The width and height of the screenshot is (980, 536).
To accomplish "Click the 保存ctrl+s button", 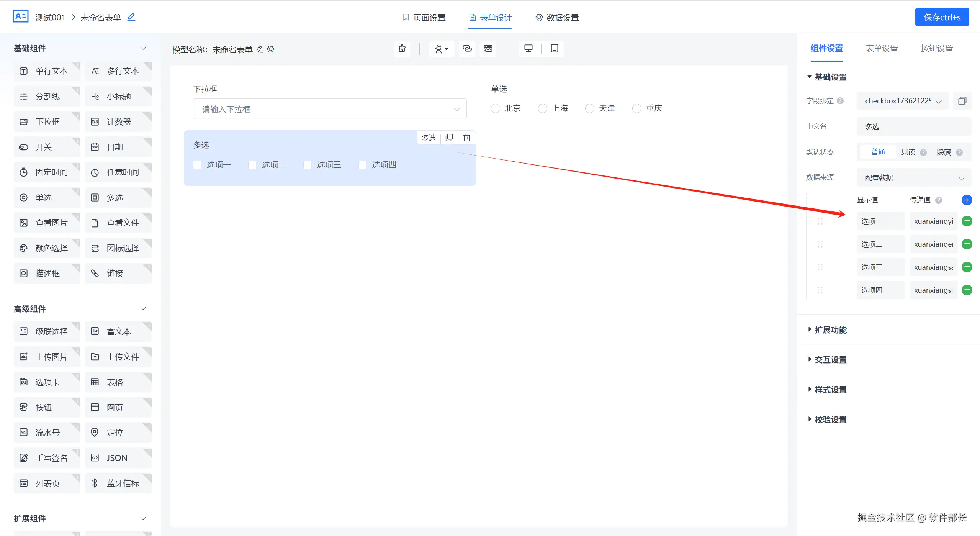I will coord(942,17).
